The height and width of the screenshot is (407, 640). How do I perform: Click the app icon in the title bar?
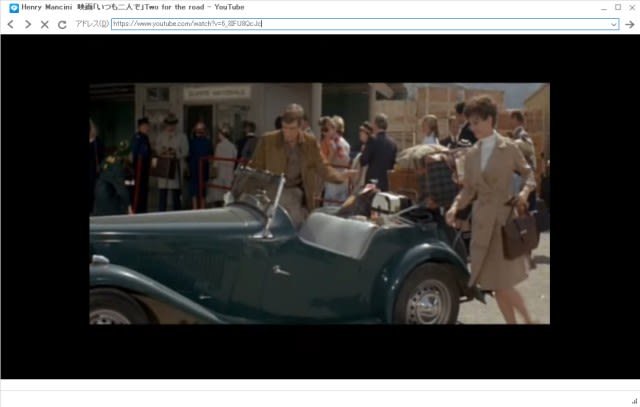tap(14, 8)
